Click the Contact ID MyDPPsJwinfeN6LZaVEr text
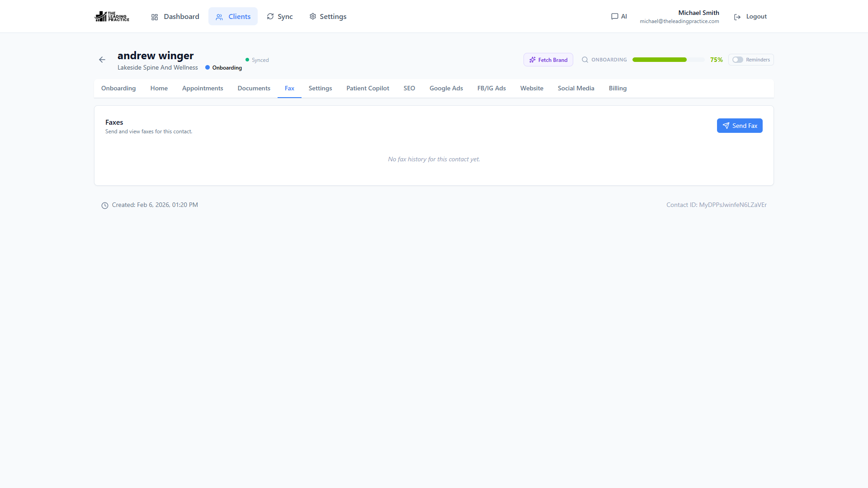The image size is (868, 488). (x=717, y=205)
